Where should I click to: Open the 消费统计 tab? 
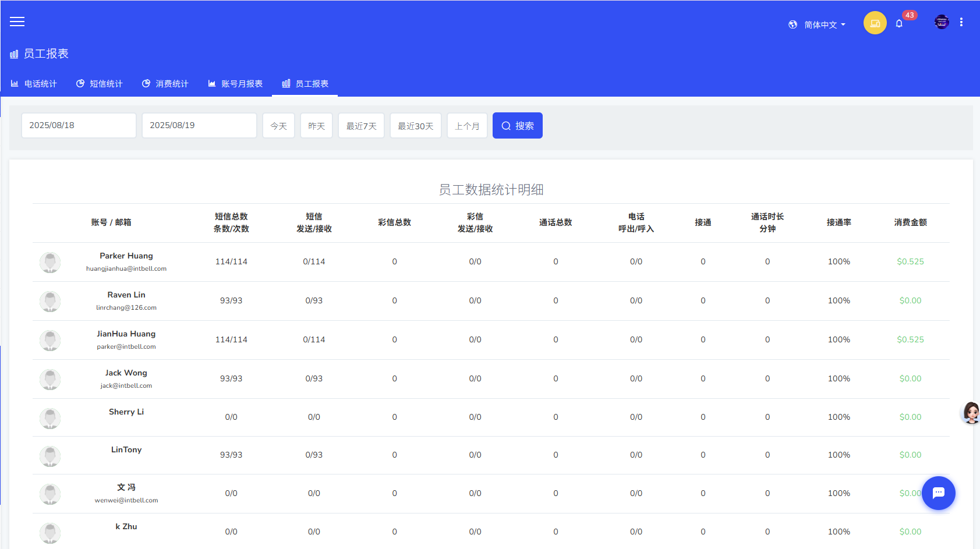point(165,84)
